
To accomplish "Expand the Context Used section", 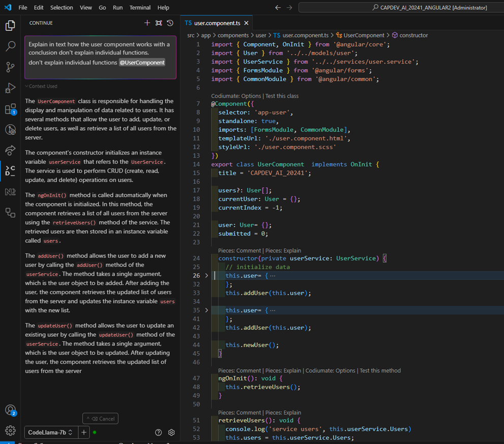I will click(43, 86).
